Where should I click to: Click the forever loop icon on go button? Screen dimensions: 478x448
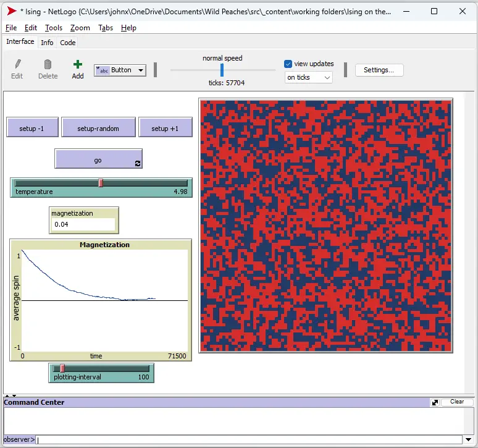(138, 164)
